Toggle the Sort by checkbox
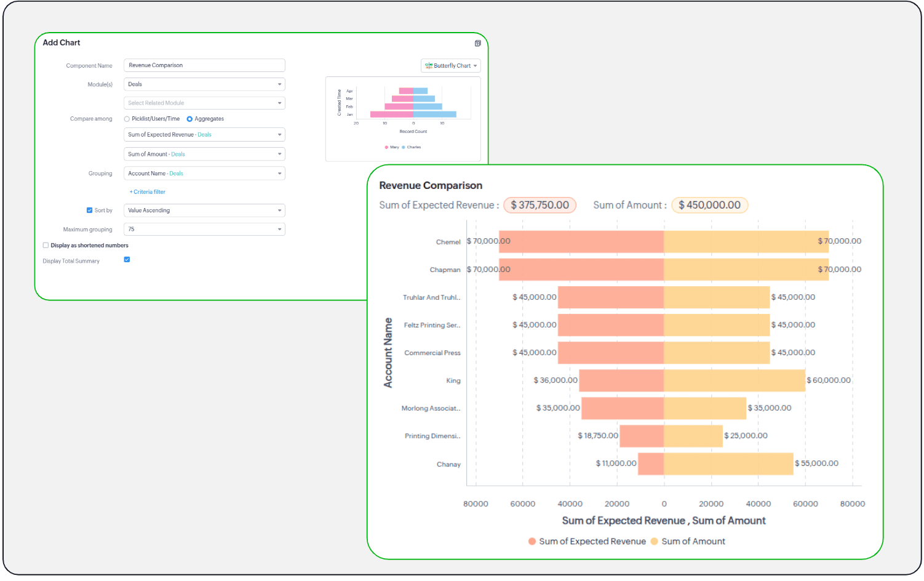The height and width of the screenshot is (581, 924). tap(90, 210)
